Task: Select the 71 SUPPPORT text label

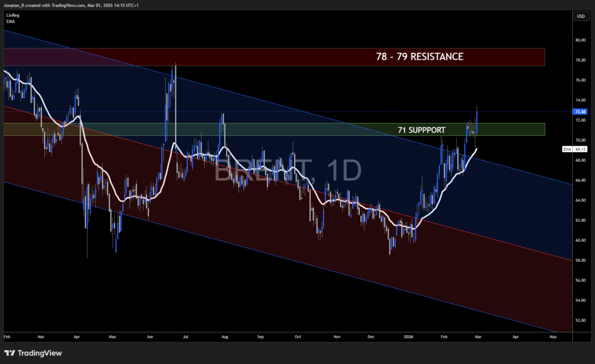Action: coord(421,129)
